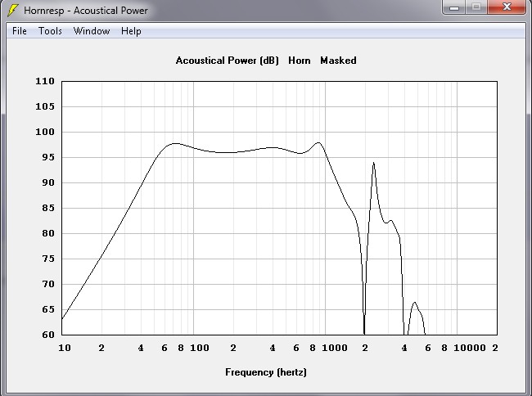Click the 'Acoustical Power (dB)' chart title
Image resolution: width=532 pixels, height=396 pixels.
[227, 61]
